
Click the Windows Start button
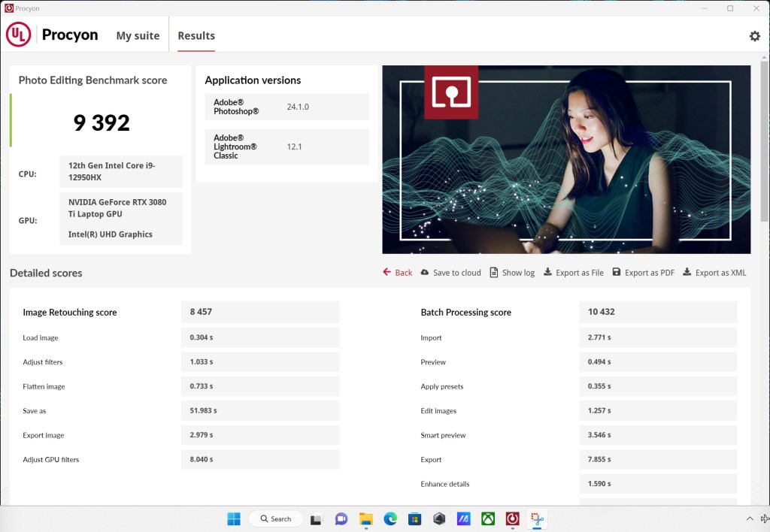pos(234,518)
